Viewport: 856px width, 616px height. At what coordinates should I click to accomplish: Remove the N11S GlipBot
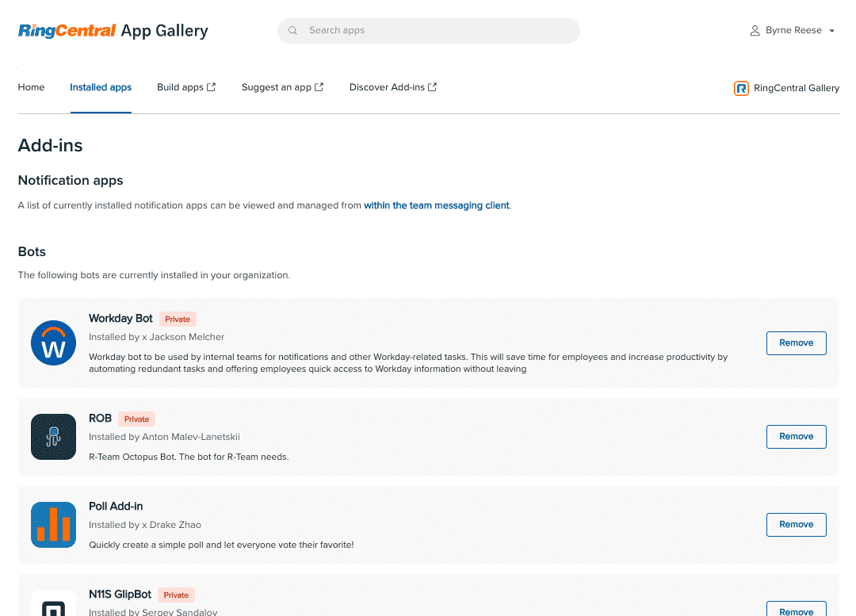(x=796, y=610)
